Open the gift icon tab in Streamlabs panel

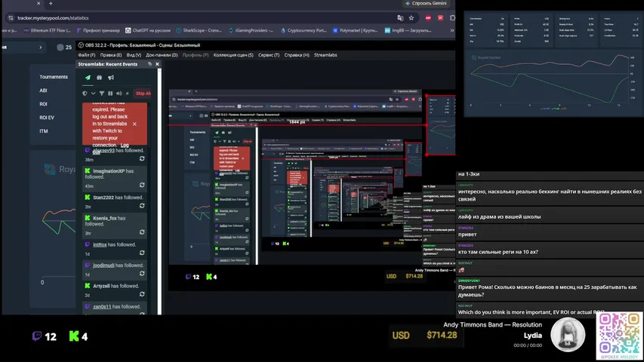point(99,78)
